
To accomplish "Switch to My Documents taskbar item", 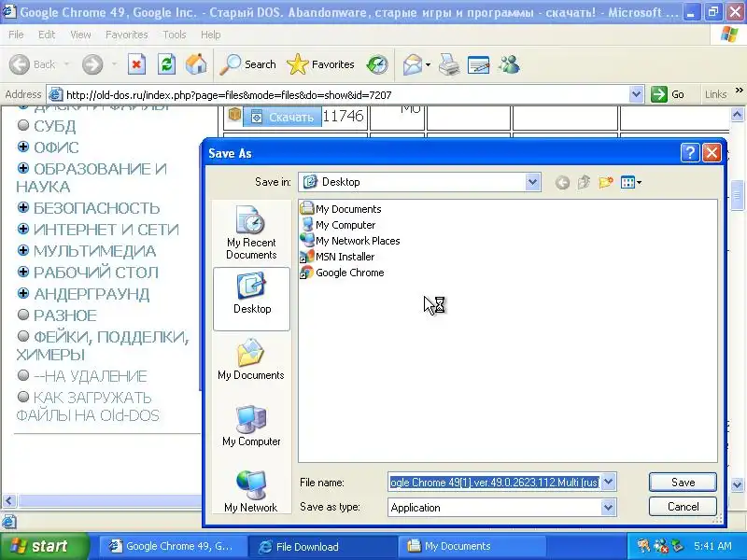I will tap(471, 546).
